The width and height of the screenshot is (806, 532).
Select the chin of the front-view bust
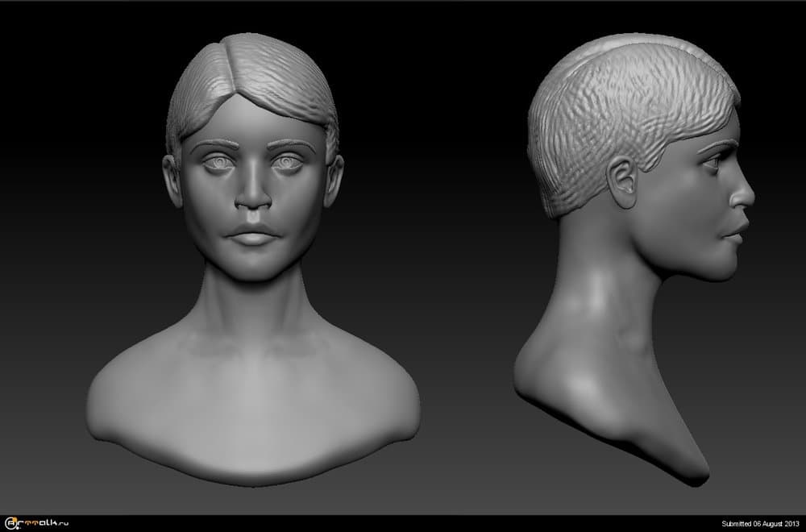tap(252, 268)
